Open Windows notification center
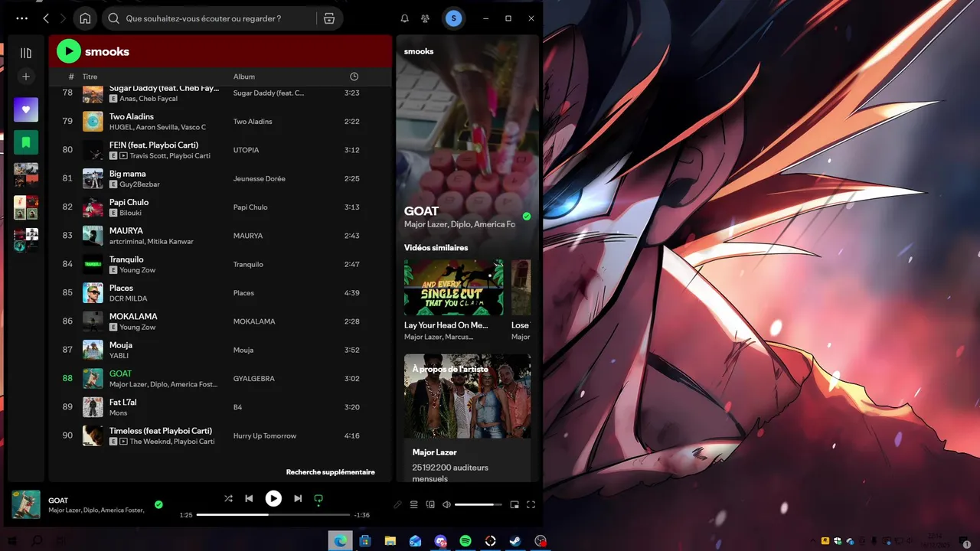 coord(966,543)
